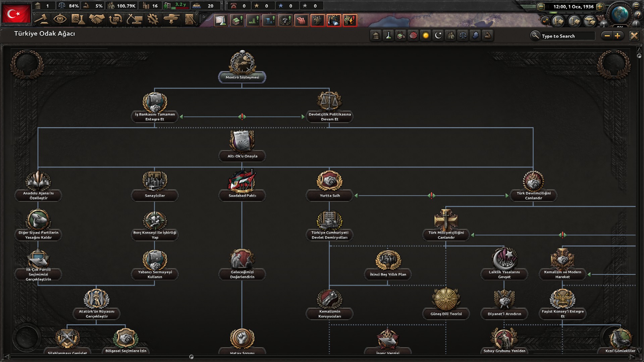Click the green chart production alert
This screenshot has height=362, width=644.
pos(253,20)
